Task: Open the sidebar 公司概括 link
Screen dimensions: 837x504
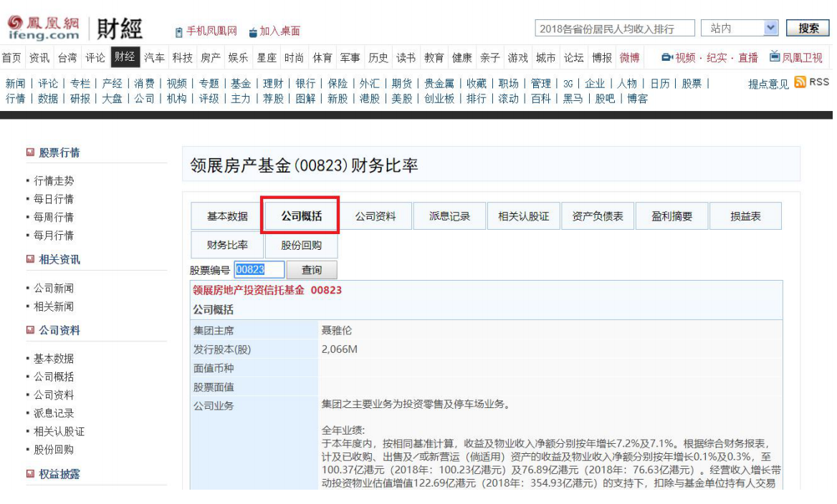Action: click(54, 377)
